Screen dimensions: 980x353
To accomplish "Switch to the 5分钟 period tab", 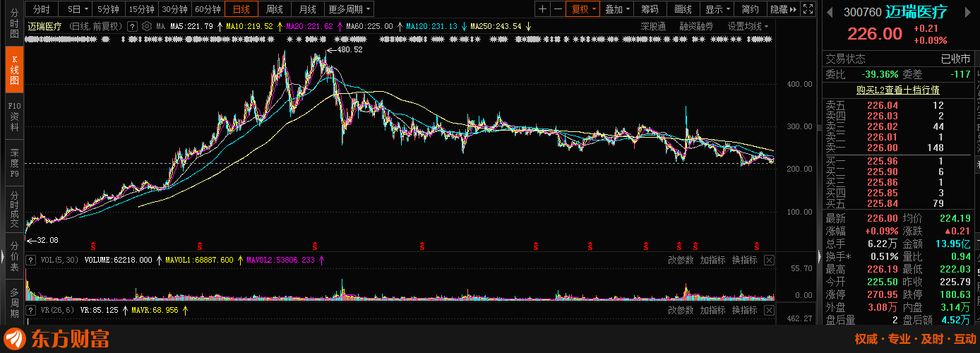I will tap(108, 9).
